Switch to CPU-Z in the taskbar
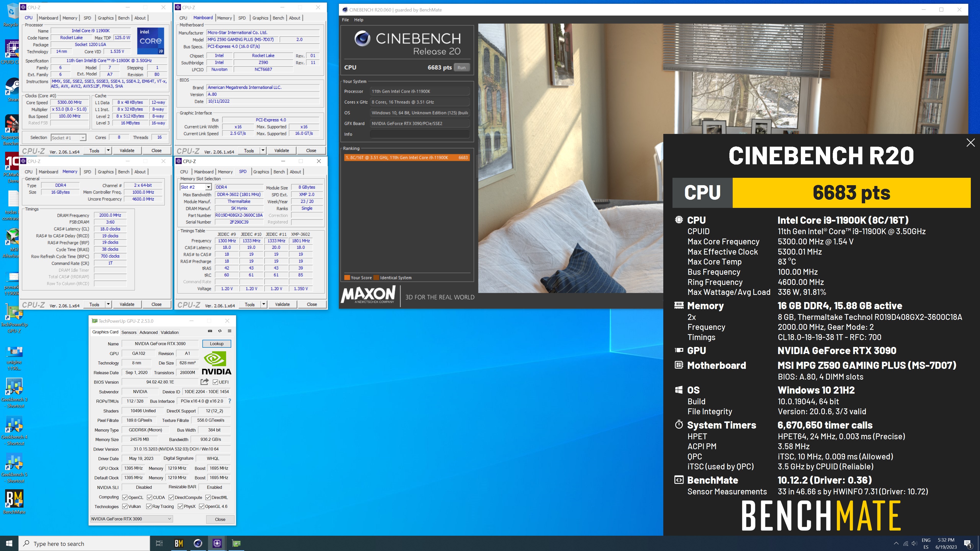Image resolution: width=980 pixels, height=551 pixels. tap(217, 543)
